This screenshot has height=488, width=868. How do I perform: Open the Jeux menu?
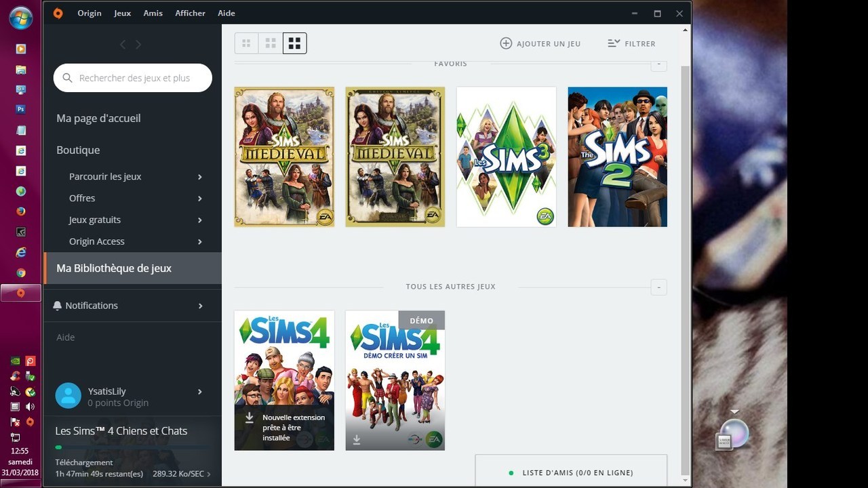tap(123, 13)
